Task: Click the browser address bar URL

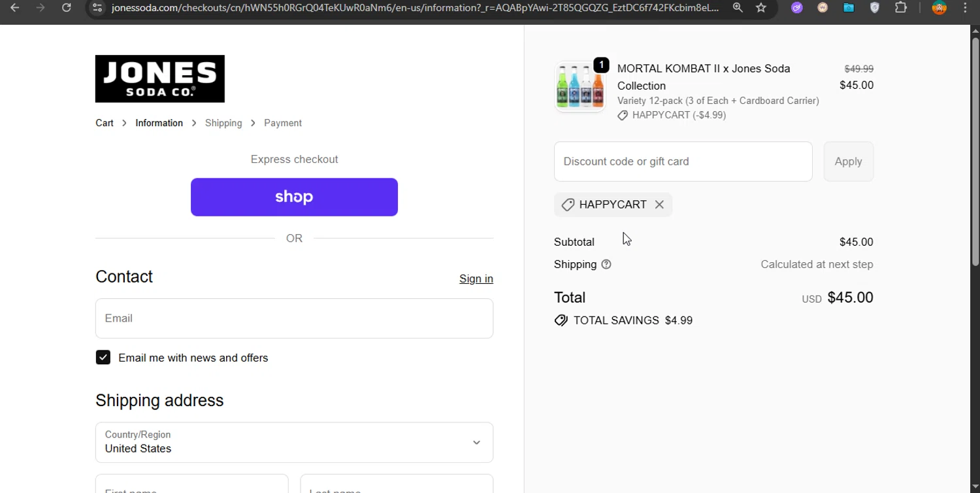Action: (415, 8)
